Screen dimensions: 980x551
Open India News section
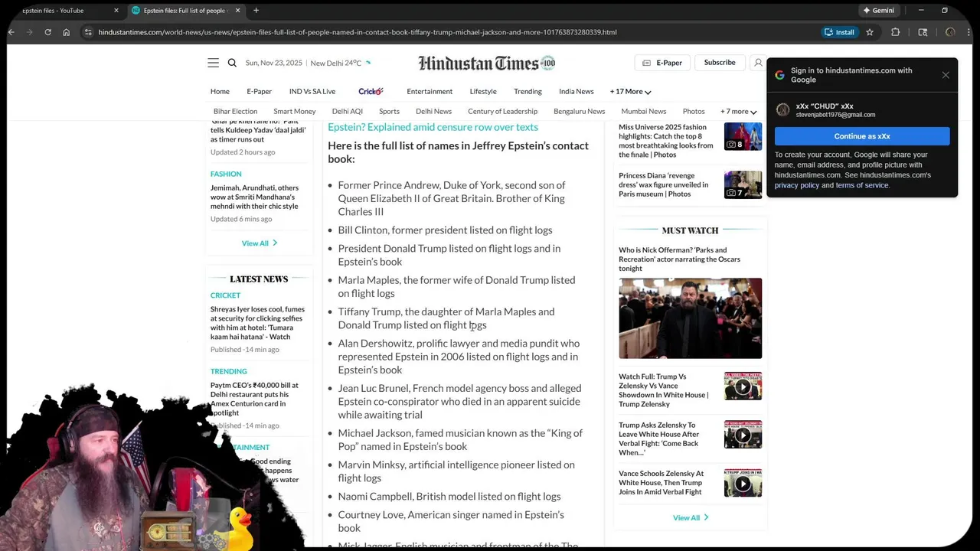click(577, 91)
